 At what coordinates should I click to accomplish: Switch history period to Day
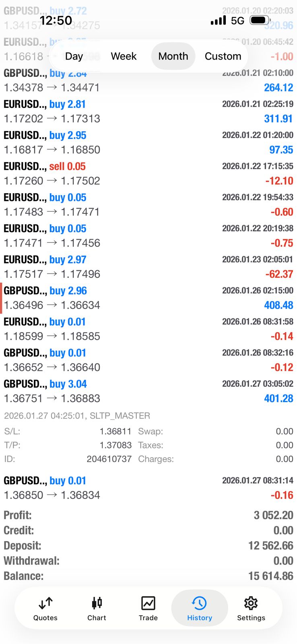(x=74, y=56)
